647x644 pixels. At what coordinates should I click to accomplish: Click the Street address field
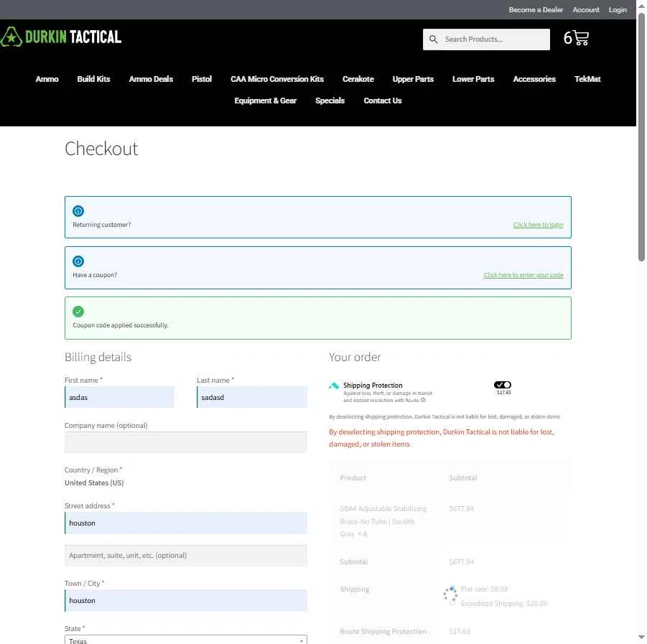point(186,523)
